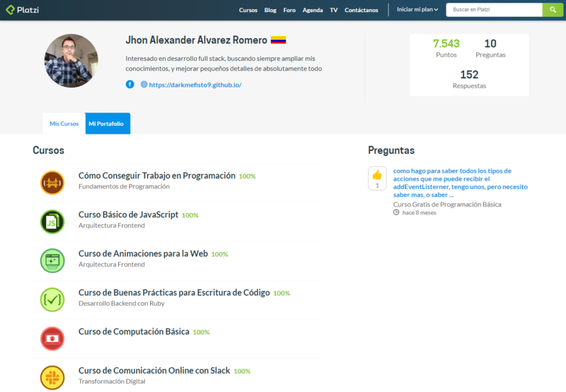Click the globe website icon
Viewport: 566px width, 392px height.
click(144, 84)
